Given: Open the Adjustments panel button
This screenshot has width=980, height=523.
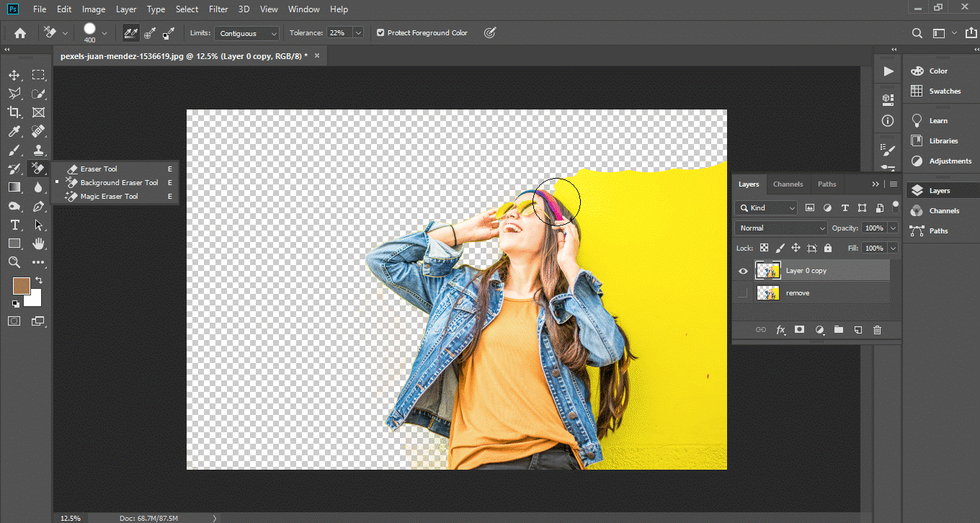Looking at the screenshot, I should 950,161.
